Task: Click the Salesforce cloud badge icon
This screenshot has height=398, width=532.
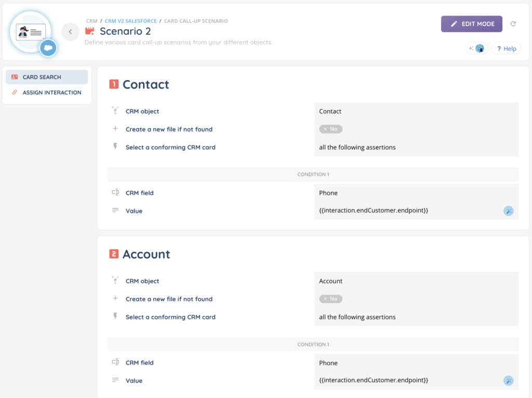Action: click(48, 48)
